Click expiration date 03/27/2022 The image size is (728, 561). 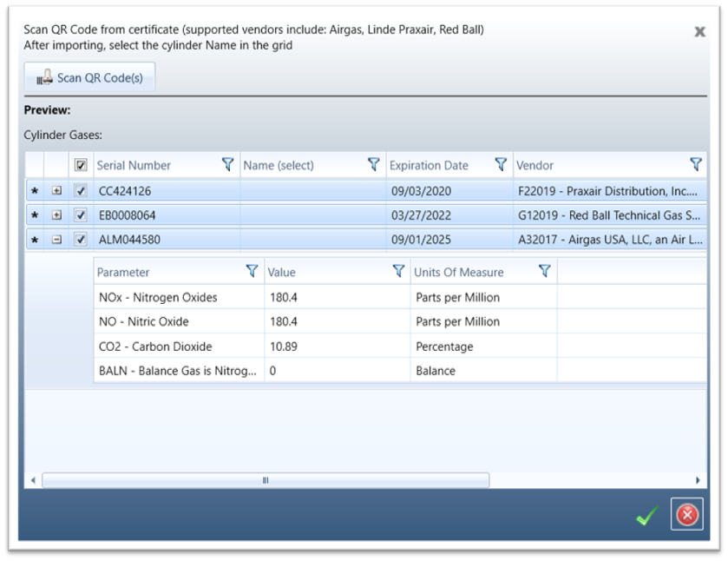[421, 215]
